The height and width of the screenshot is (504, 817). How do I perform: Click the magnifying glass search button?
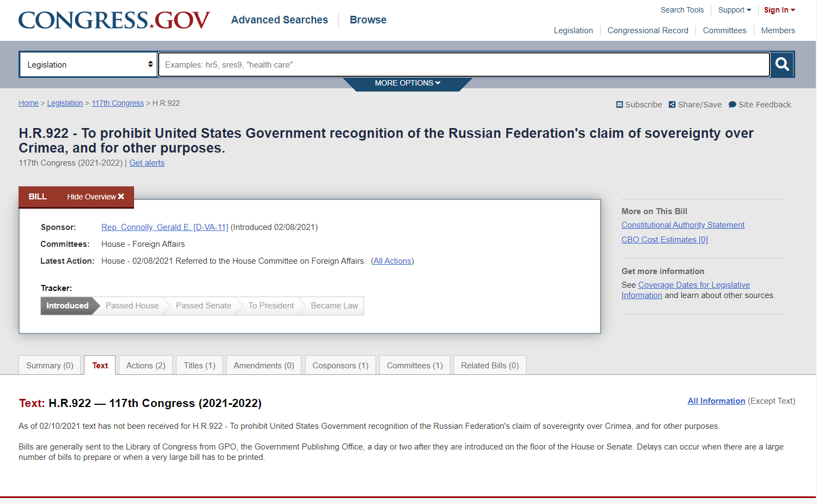tap(782, 64)
